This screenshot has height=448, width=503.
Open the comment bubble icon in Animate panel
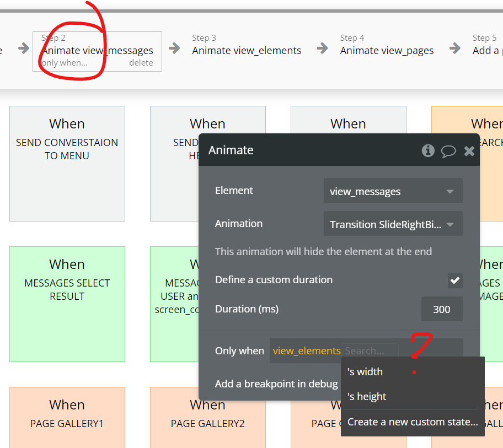(448, 151)
